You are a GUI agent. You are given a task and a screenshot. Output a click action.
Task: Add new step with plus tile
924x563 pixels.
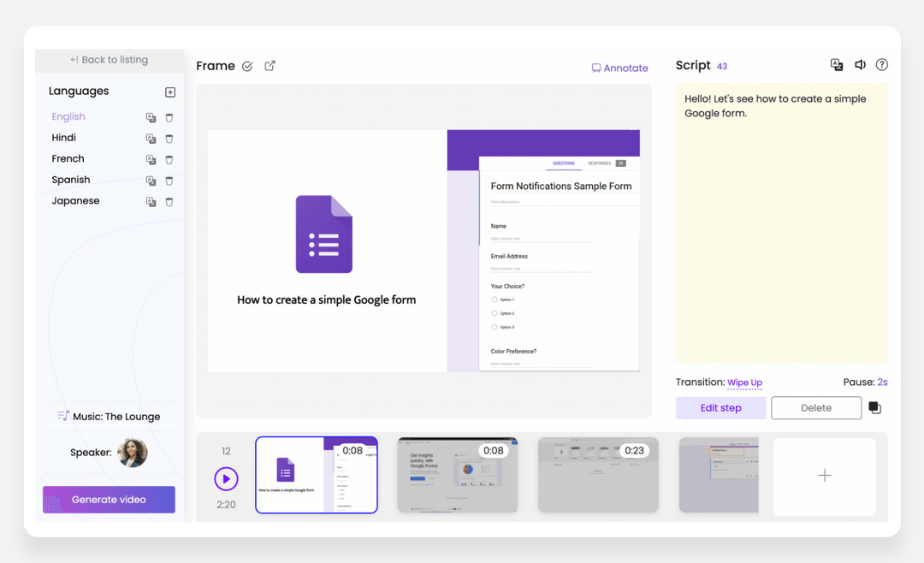click(x=825, y=477)
